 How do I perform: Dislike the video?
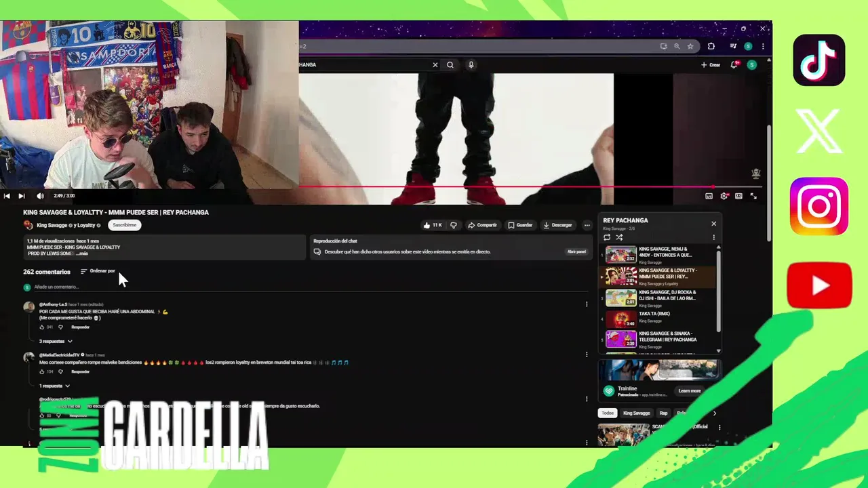click(454, 225)
